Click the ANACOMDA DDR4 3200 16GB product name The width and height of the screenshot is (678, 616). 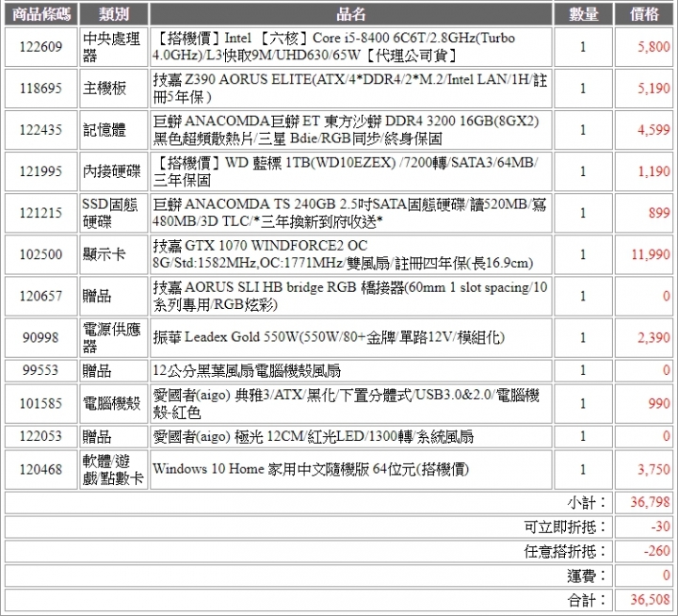tap(346, 130)
